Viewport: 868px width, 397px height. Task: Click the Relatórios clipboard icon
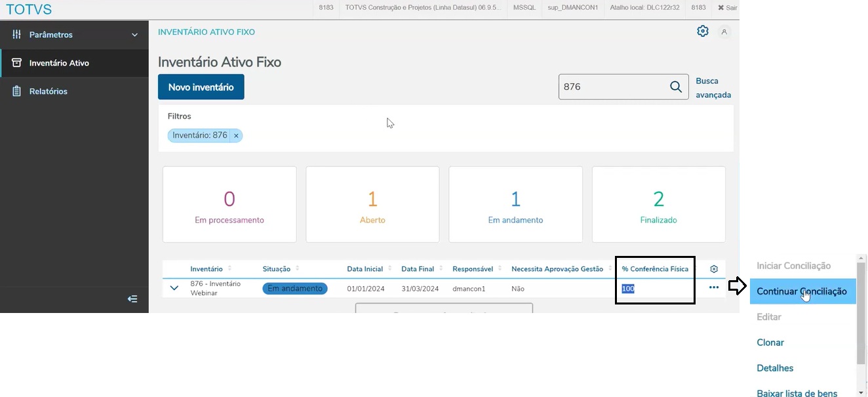(17, 91)
